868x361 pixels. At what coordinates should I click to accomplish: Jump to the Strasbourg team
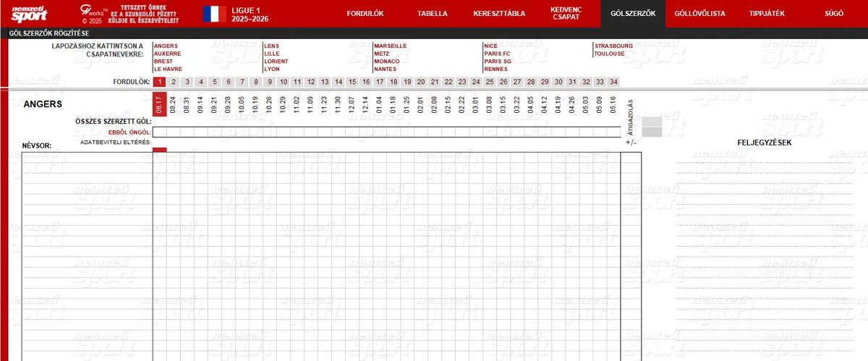614,46
